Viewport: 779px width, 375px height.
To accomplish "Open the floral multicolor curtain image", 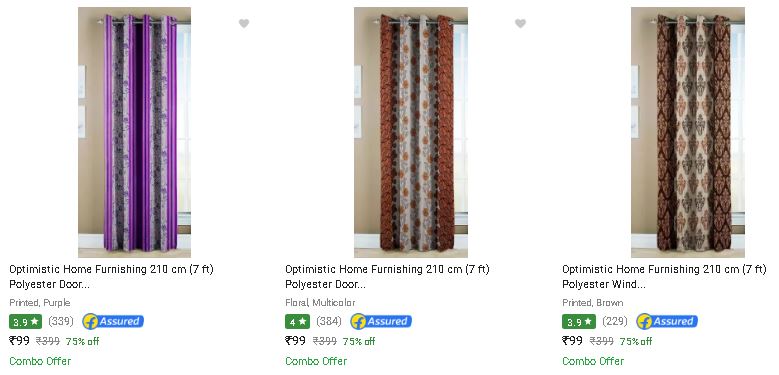I will pyautogui.click(x=411, y=132).
